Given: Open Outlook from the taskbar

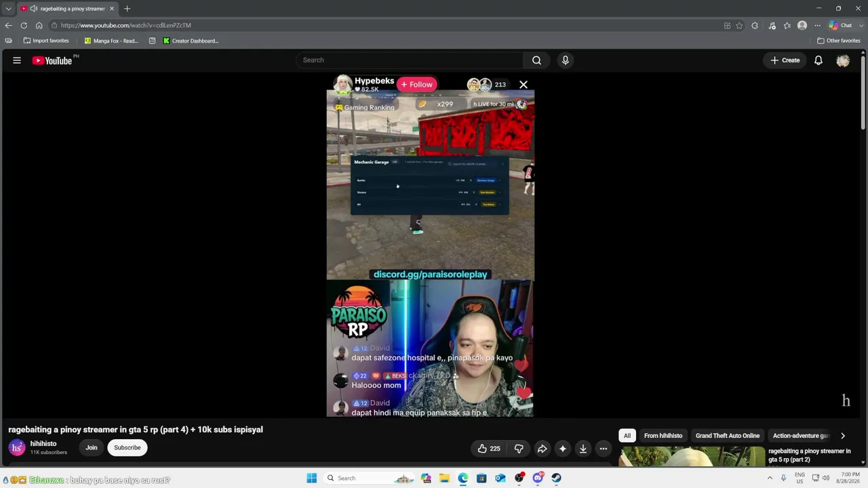Looking at the screenshot, I should pyautogui.click(x=500, y=478).
